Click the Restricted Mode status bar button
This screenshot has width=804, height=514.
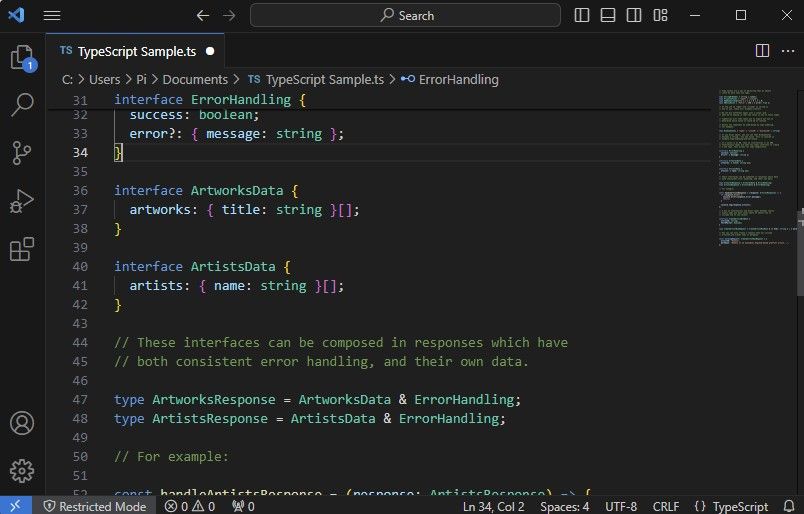click(92, 506)
